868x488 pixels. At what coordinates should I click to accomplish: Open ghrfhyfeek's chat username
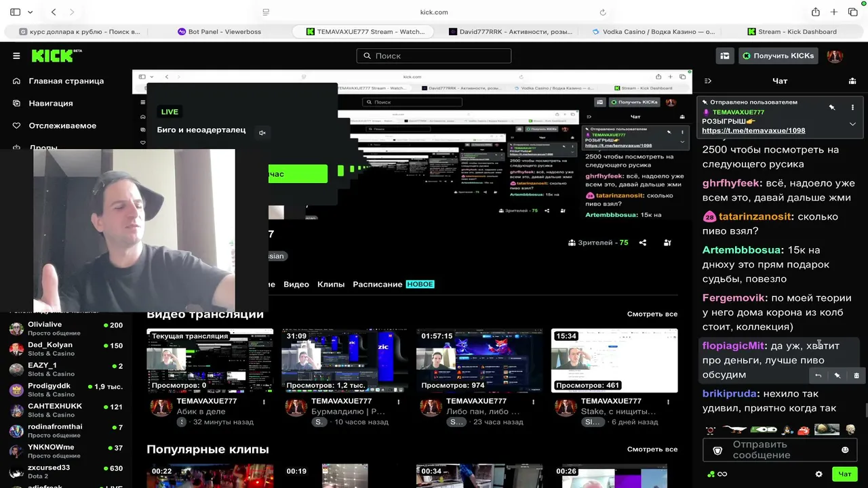pyautogui.click(x=730, y=183)
